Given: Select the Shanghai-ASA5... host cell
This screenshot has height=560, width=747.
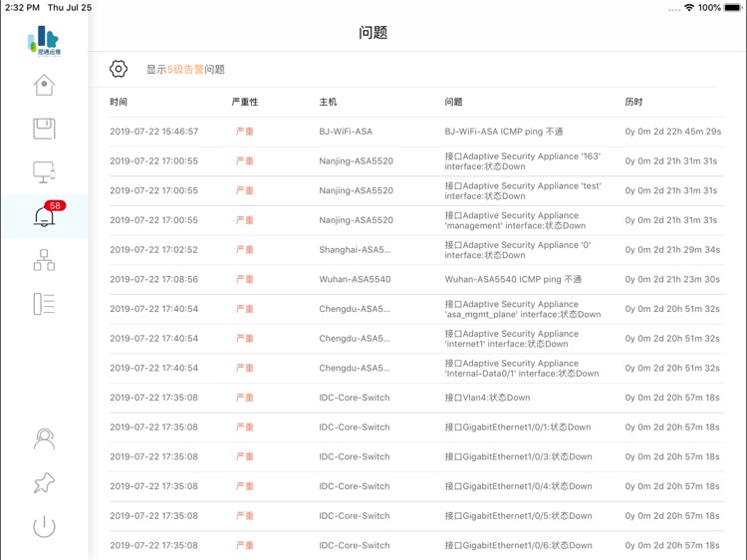Looking at the screenshot, I should pyautogui.click(x=355, y=250).
